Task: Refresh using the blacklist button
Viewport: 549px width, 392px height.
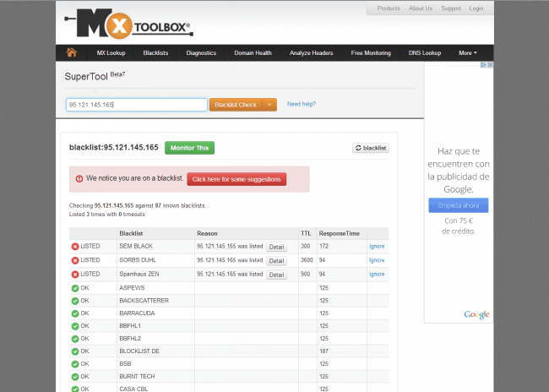Action: [371, 148]
